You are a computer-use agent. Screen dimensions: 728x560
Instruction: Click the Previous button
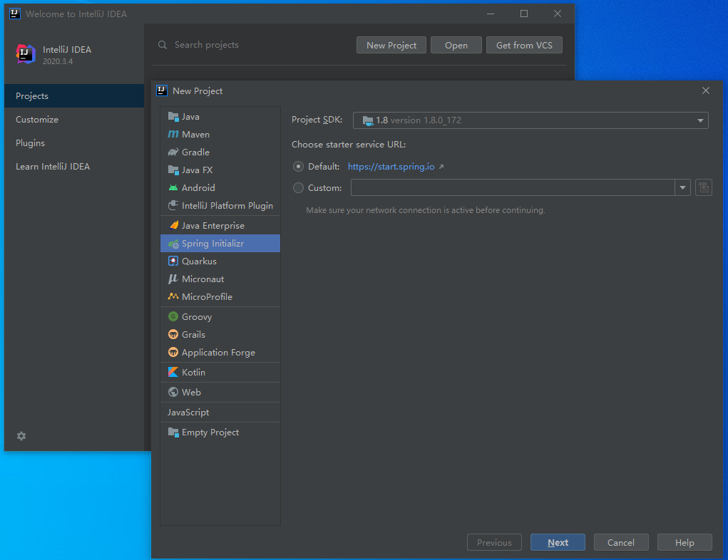pos(494,542)
